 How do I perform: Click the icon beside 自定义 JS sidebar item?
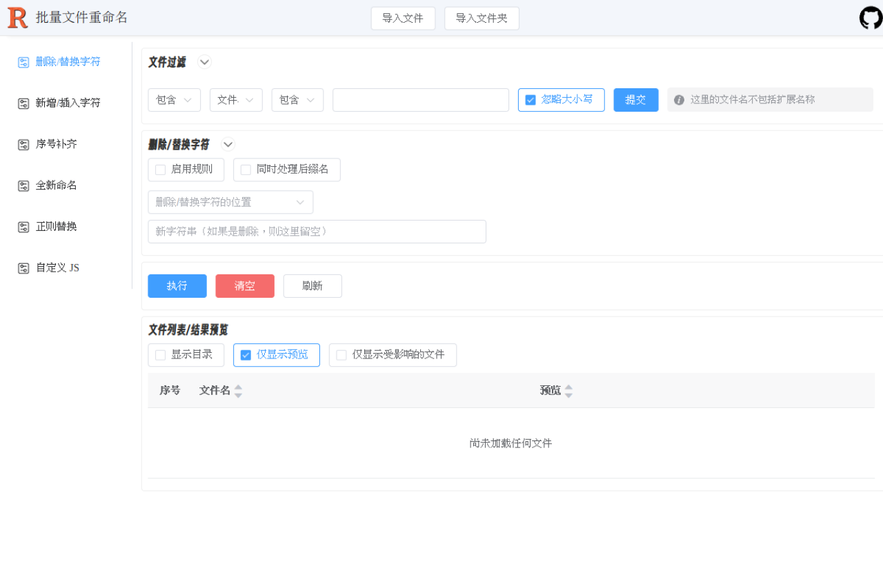click(x=23, y=268)
